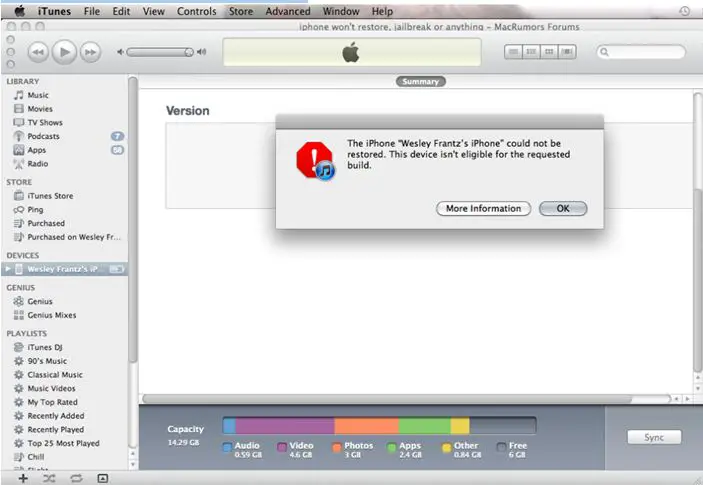The image size is (703, 485).
Task: Click the More Information button
Action: click(483, 208)
